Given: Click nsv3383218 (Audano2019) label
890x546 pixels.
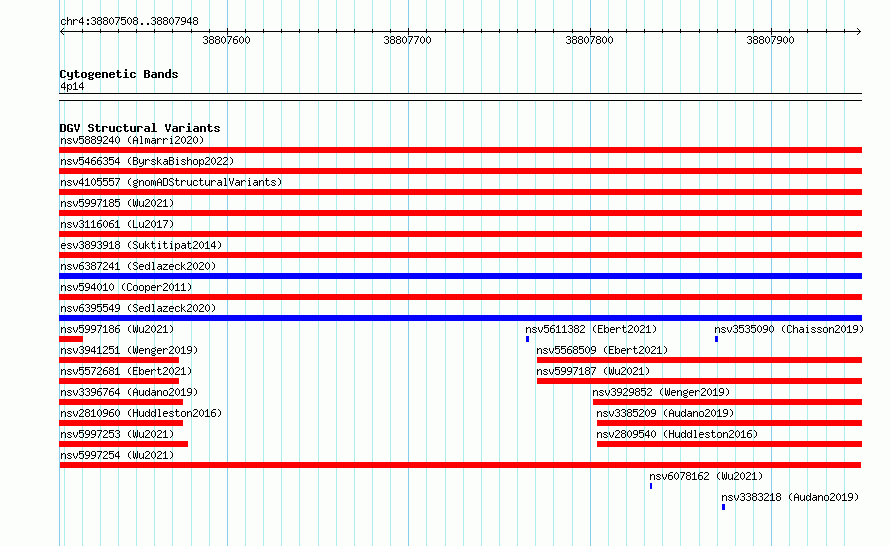Looking at the screenshot, I should point(790,497).
